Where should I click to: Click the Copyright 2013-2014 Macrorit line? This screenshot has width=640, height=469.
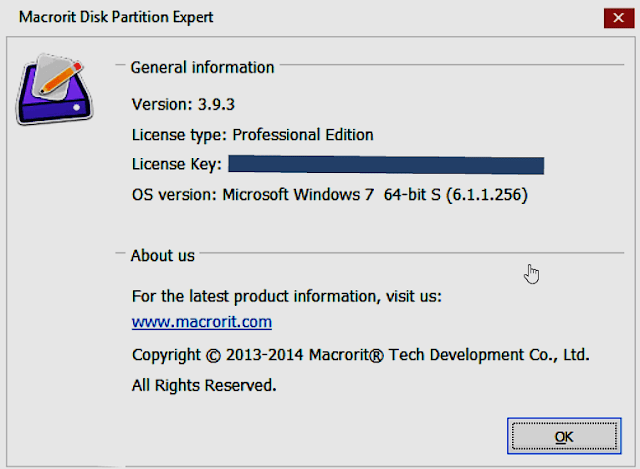pos(360,355)
